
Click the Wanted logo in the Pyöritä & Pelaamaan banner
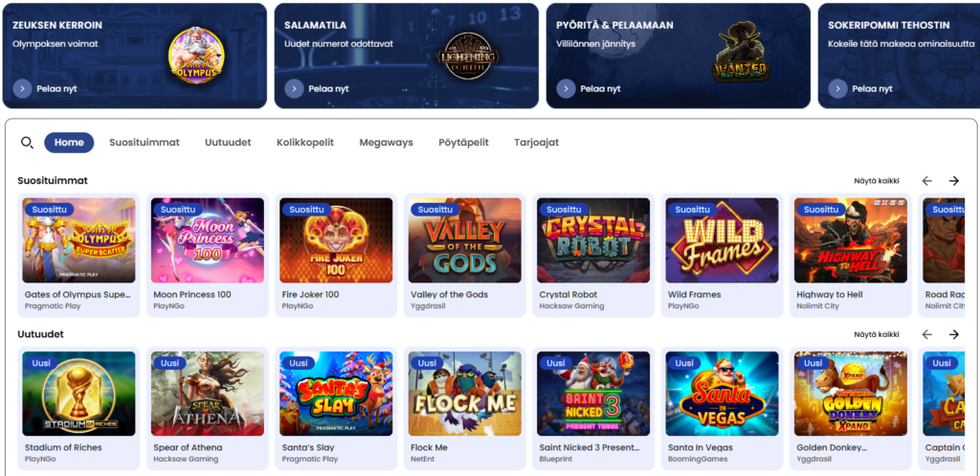coord(741,56)
